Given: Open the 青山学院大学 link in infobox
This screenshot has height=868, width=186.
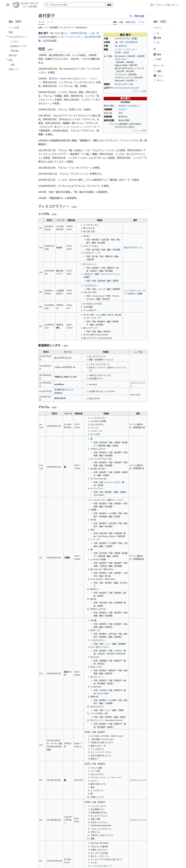Looking at the screenshot, I should (121, 46).
